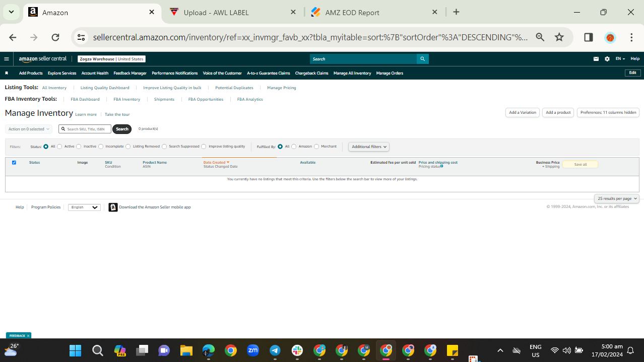Open Telegram from the taskbar
This screenshot has width=644, height=362.
pyautogui.click(x=275, y=350)
